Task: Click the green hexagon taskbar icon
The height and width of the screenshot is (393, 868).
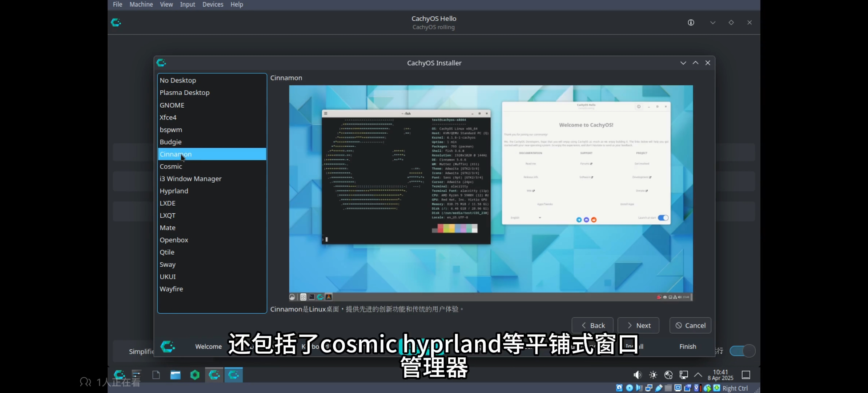Action: point(195,375)
